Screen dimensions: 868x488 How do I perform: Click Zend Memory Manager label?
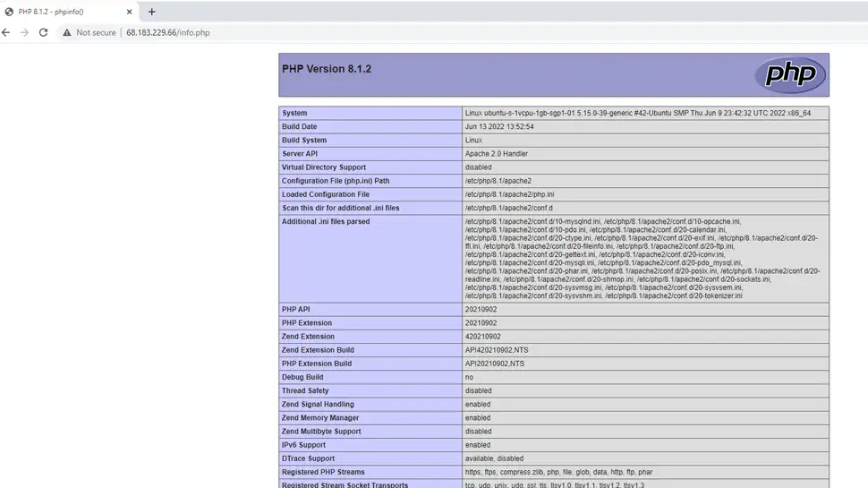tap(320, 417)
